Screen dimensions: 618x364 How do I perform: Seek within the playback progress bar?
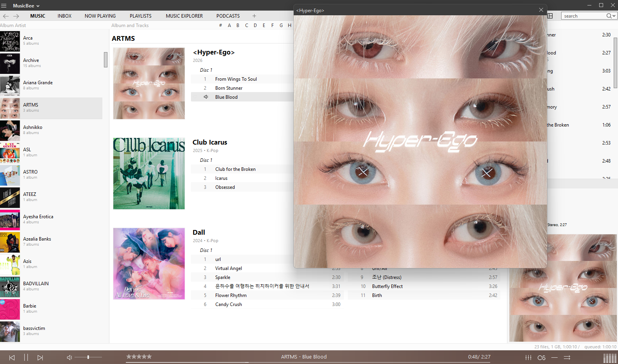pyautogui.click(x=308, y=362)
